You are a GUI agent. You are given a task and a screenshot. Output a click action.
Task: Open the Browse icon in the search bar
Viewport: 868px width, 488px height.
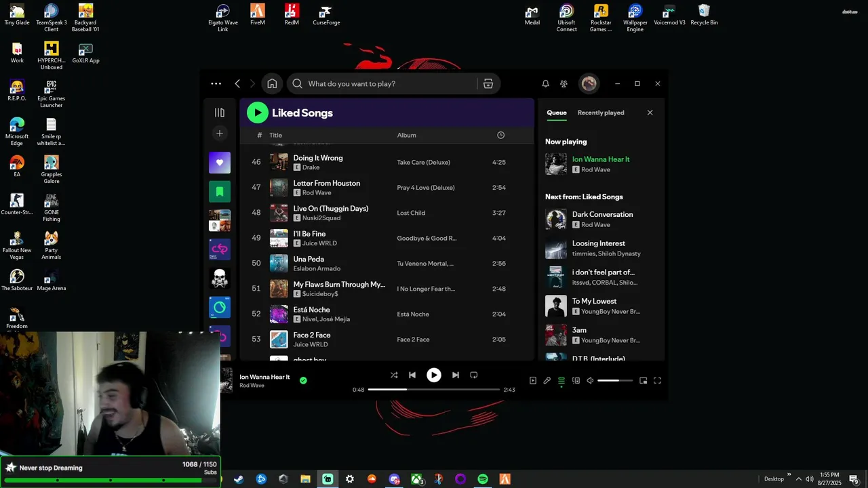pyautogui.click(x=488, y=83)
